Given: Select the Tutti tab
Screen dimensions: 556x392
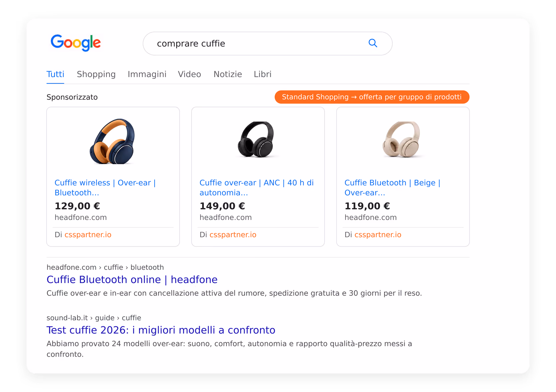Looking at the screenshot, I should [x=55, y=74].
